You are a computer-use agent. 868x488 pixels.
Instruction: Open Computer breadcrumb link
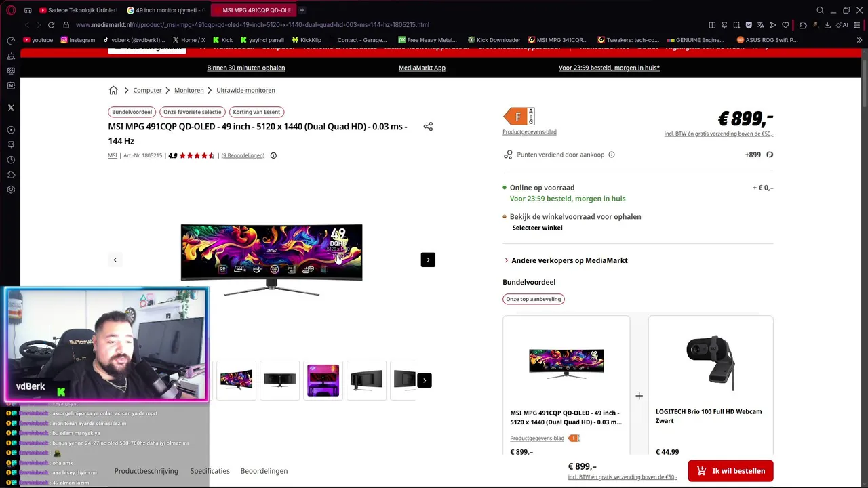[147, 90]
